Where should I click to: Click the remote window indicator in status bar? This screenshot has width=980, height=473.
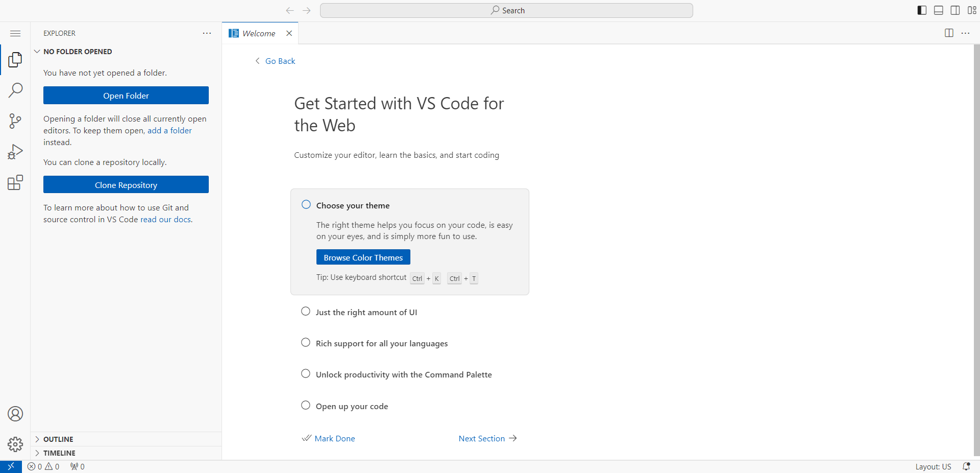pos(11,466)
